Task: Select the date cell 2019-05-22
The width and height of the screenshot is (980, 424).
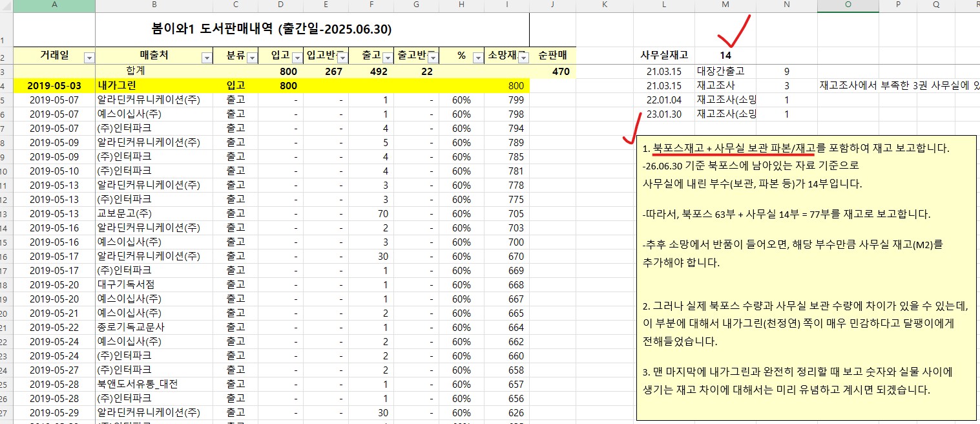Action: coord(54,327)
